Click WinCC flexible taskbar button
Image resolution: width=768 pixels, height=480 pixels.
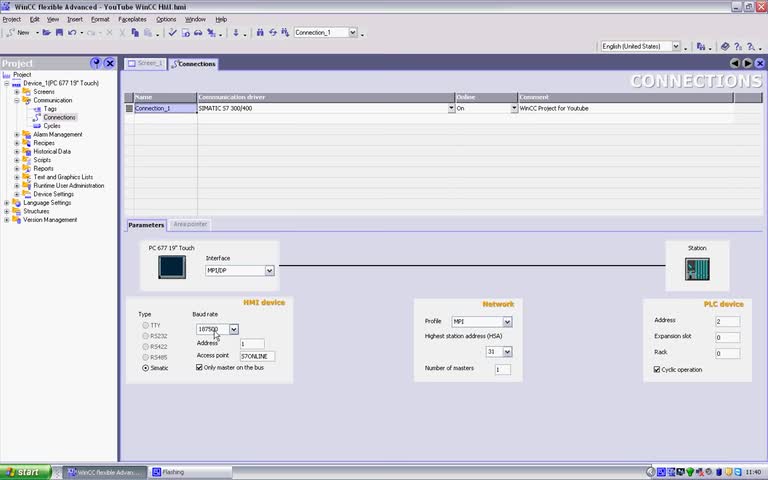[106, 472]
